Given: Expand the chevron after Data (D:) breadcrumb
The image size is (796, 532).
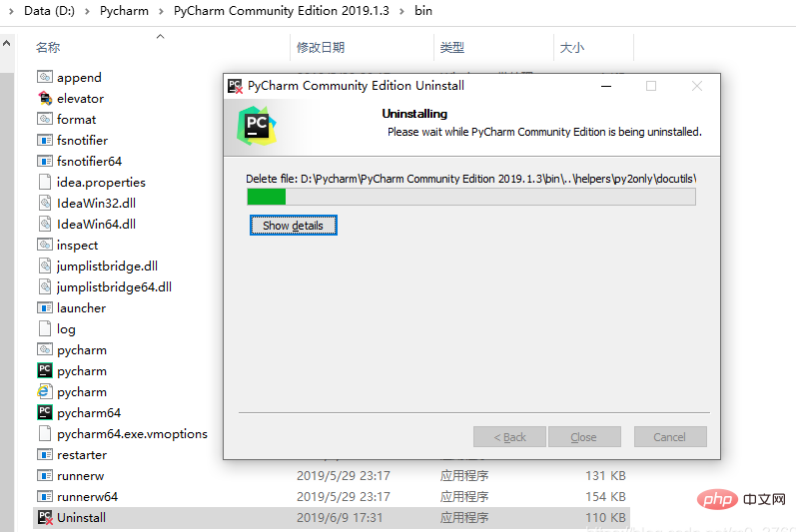Looking at the screenshot, I should (x=88, y=11).
